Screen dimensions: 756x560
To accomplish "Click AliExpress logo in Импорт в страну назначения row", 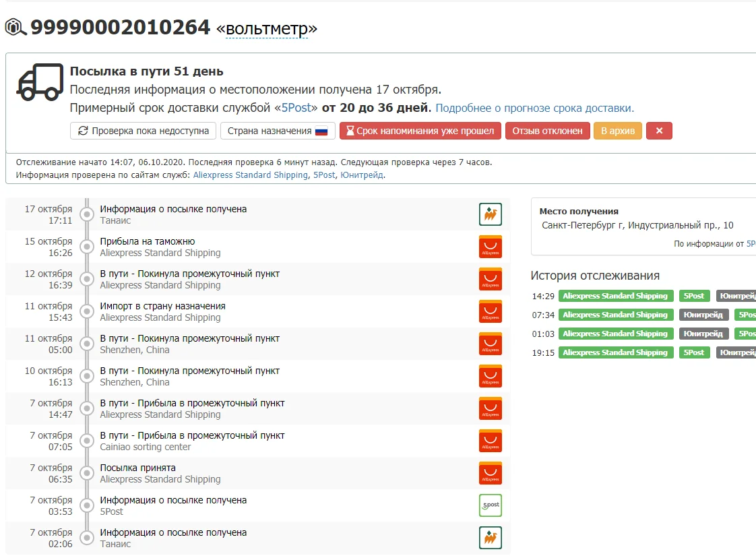I will [491, 311].
